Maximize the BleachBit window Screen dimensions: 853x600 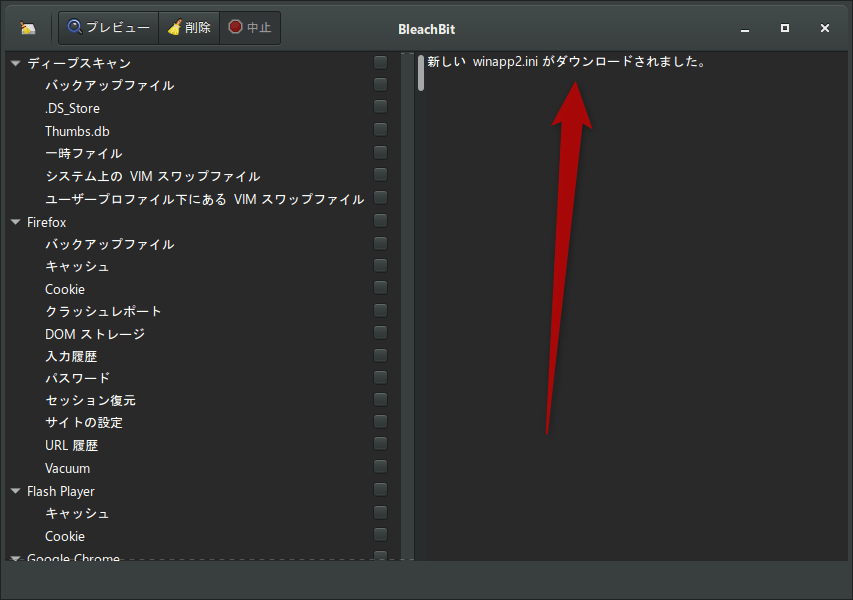point(784,28)
